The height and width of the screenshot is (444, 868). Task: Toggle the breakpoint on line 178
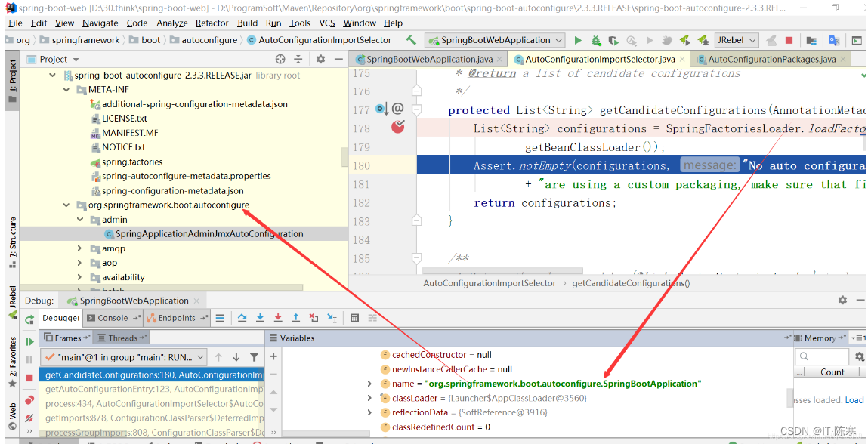click(397, 128)
